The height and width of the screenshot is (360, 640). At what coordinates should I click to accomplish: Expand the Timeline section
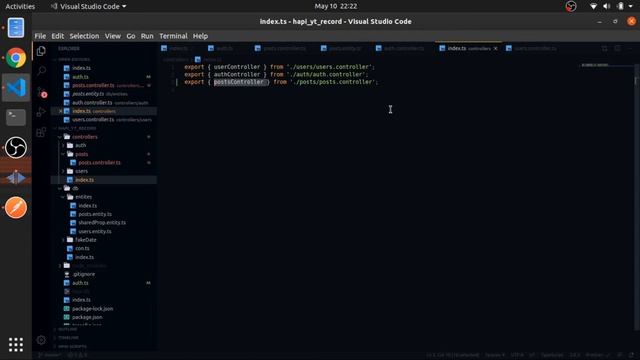pos(68,338)
